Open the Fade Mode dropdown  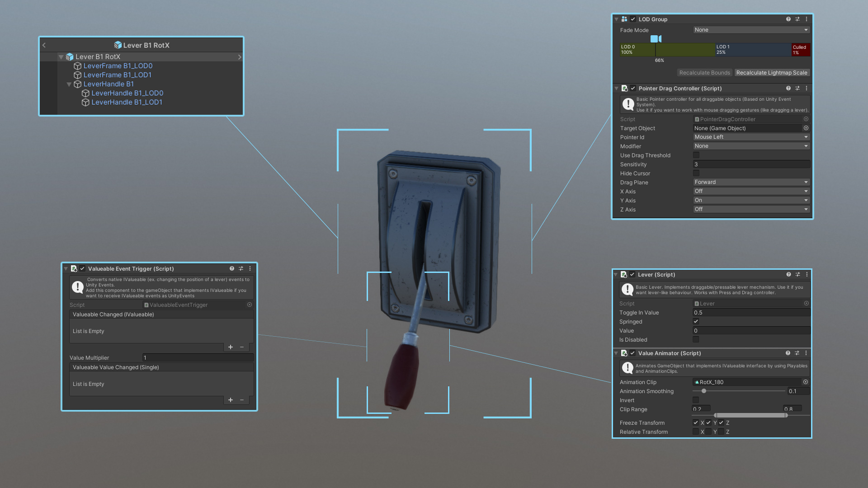[751, 30]
